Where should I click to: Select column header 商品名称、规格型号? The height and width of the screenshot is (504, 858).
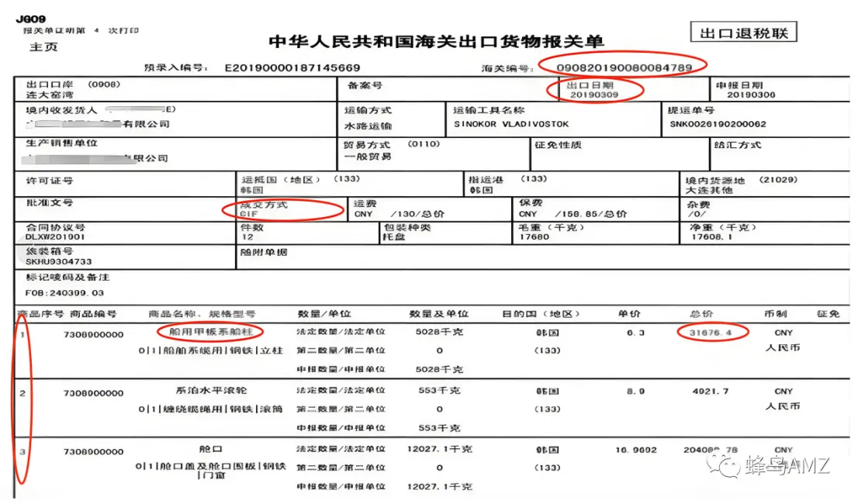click(202, 314)
